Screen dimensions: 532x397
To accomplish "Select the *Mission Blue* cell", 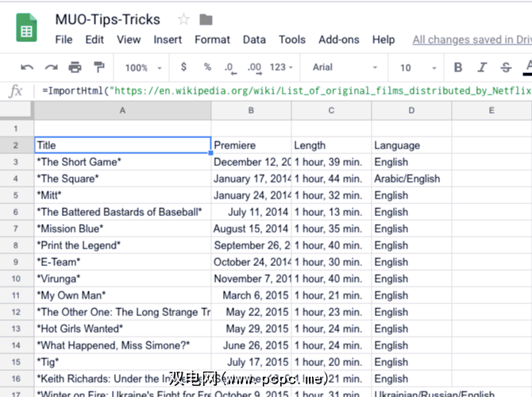I will tap(122, 229).
